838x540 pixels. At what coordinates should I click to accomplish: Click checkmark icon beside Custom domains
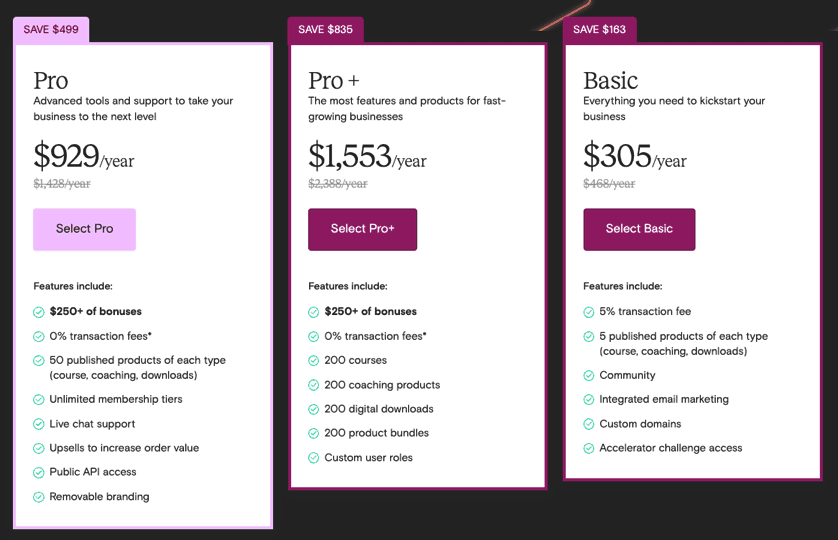click(x=589, y=424)
